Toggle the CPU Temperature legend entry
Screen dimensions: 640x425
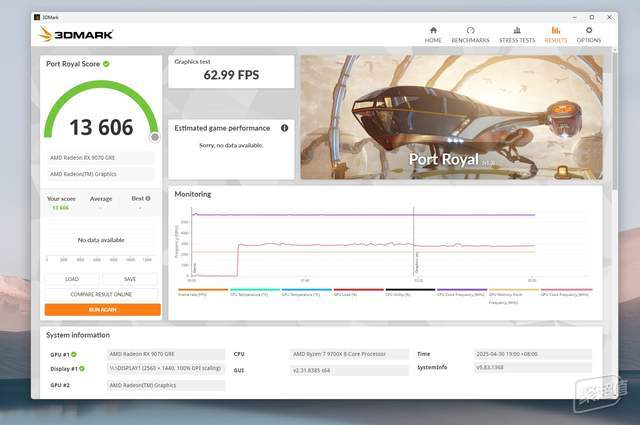255,292
